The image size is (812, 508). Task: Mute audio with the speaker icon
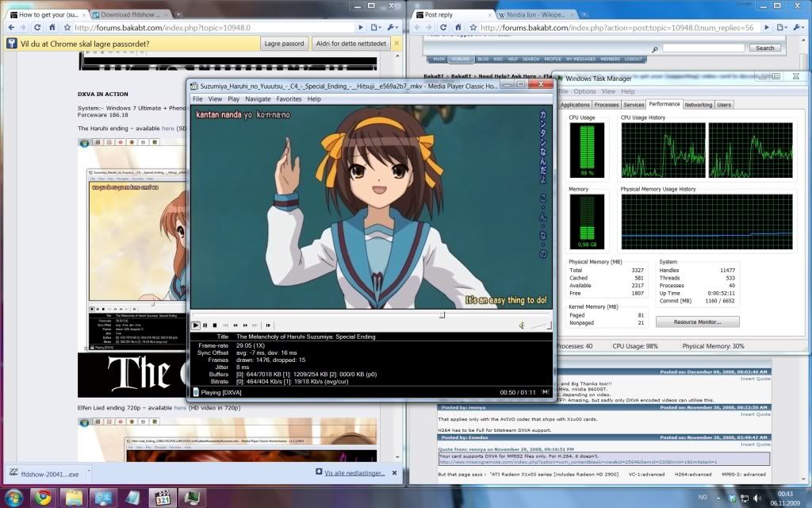pyautogui.click(x=521, y=325)
